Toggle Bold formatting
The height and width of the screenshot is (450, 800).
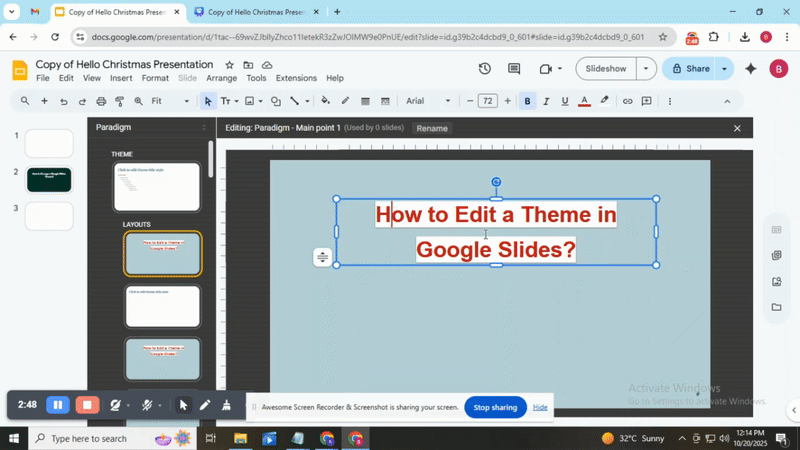click(528, 101)
